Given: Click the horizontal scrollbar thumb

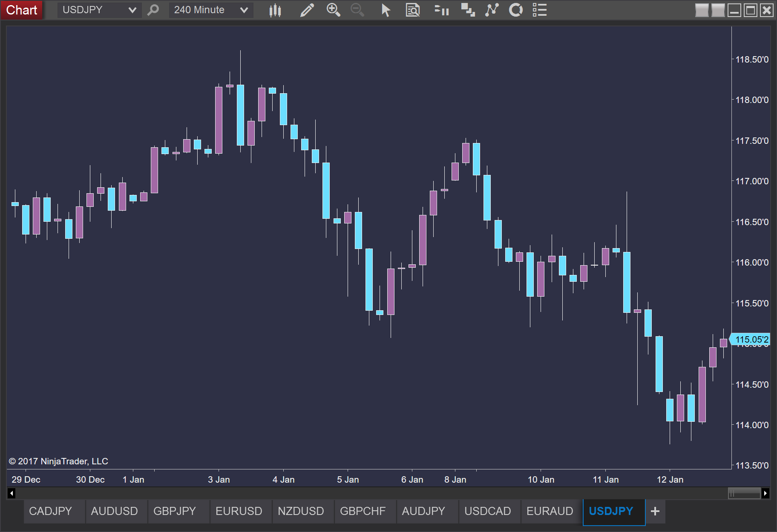Looking at the screenshot, I should point(744,493).
